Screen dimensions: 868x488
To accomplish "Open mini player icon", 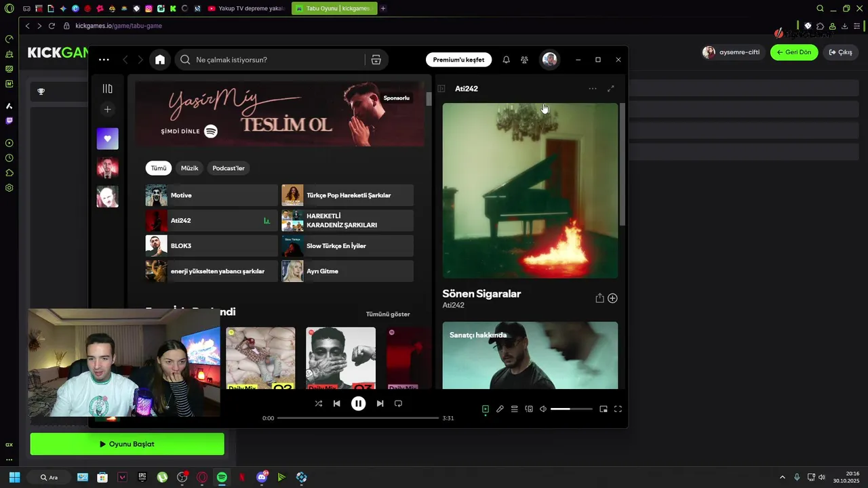I will (604, 409).
